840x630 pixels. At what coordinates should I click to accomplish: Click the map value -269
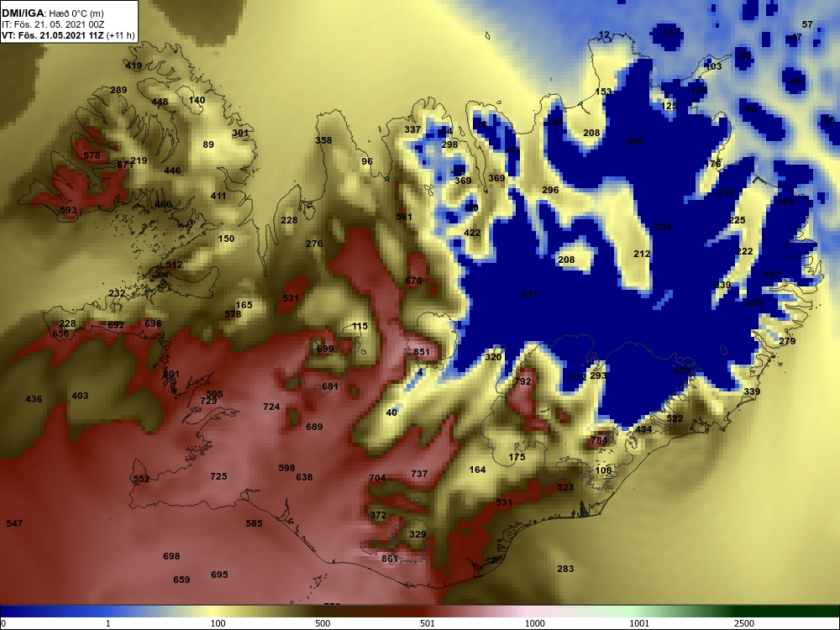click(x=633, y=141)
